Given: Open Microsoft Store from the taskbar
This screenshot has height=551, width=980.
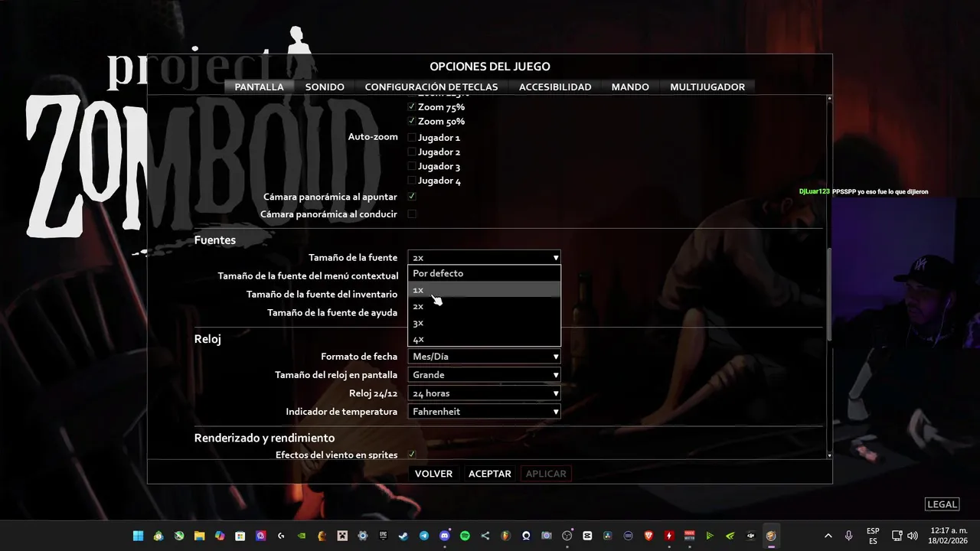Looking at the screenshot, I should pos(240,536).
